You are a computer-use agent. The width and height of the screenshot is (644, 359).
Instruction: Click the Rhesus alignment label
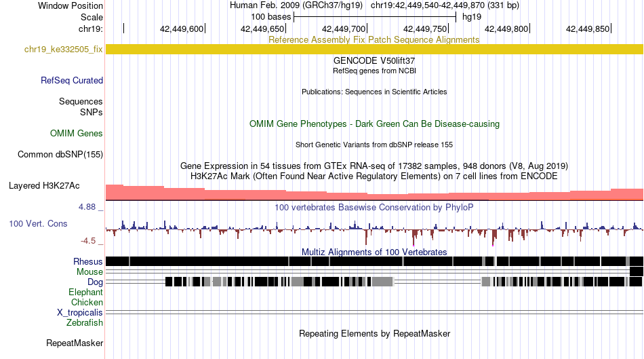pos(87,261)
